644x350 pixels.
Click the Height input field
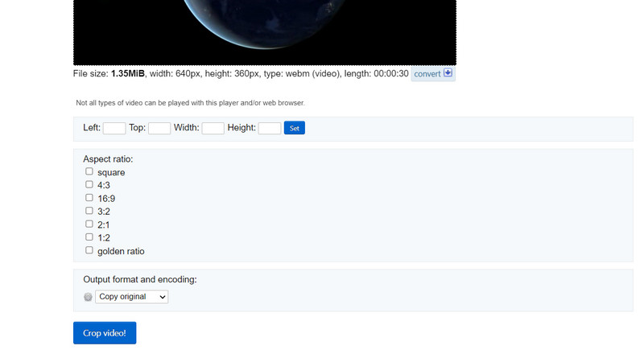click(x=270, y=128)
